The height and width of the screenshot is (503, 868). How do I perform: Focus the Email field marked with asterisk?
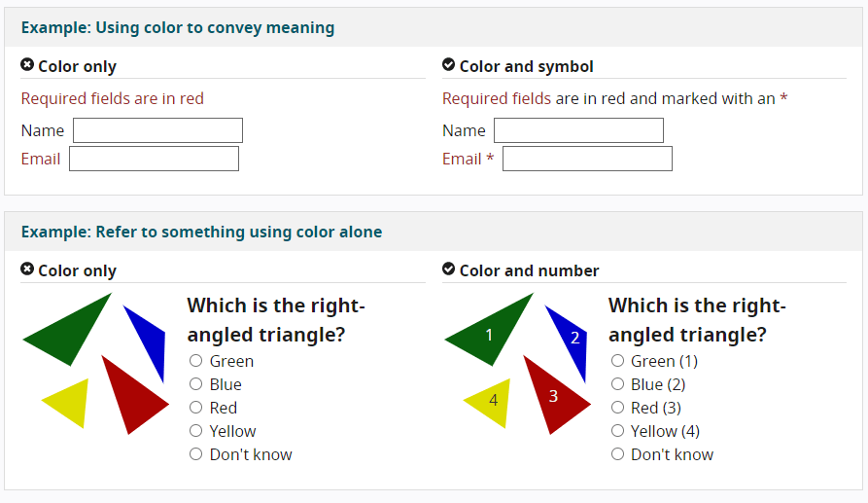[587, 159]
